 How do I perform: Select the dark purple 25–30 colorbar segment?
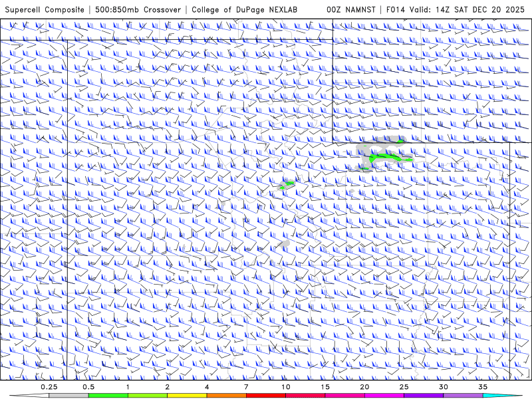tap(424, 396)
